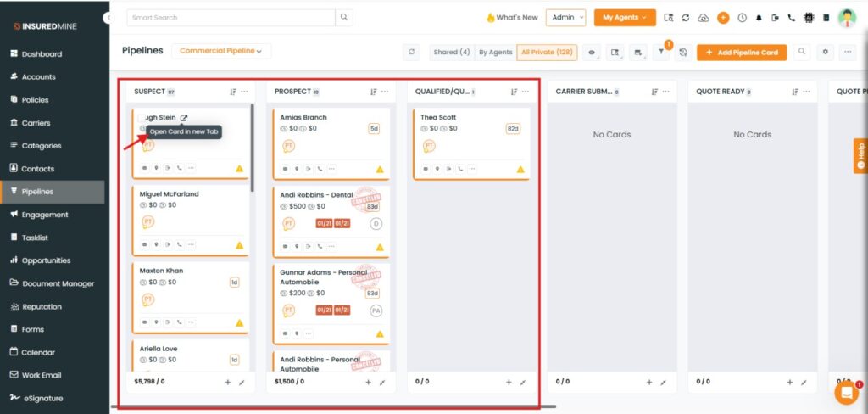The image size is (868, 414).
Task: Click the pipeline filter funnel icon
Action: pyautogui.click(x=662, y=53)
